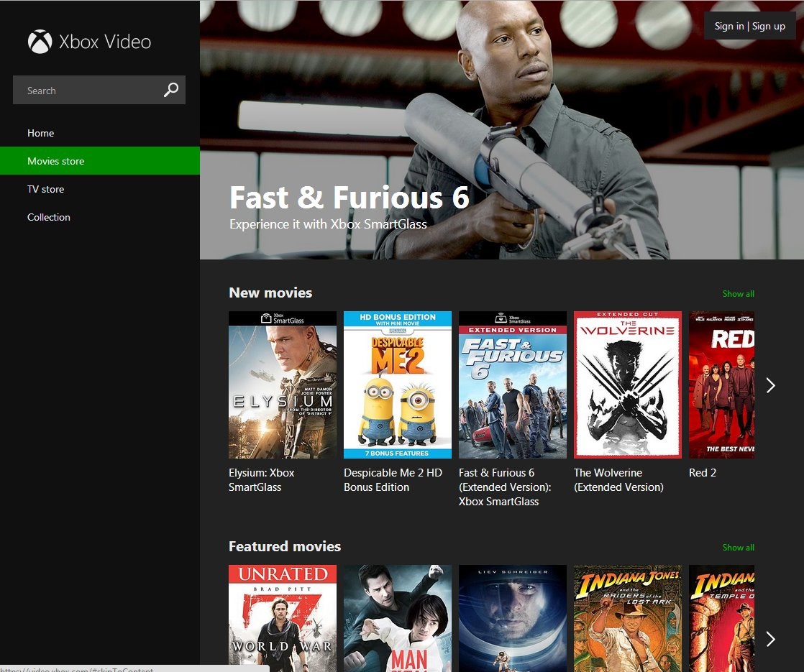Click 'Despicable Me 2 HD Bonus Edition' title
This screenshot has width=804, height=672.
click(x=393, y=480)
